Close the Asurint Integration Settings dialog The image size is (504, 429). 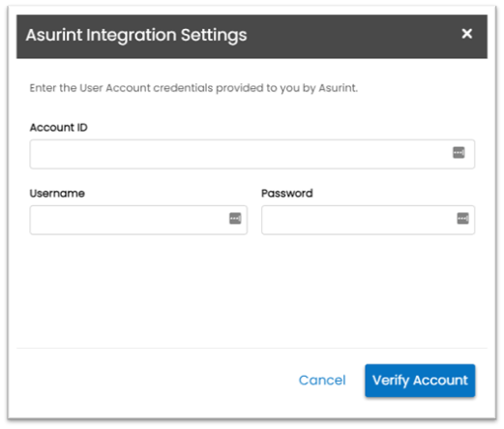(466, 34)
